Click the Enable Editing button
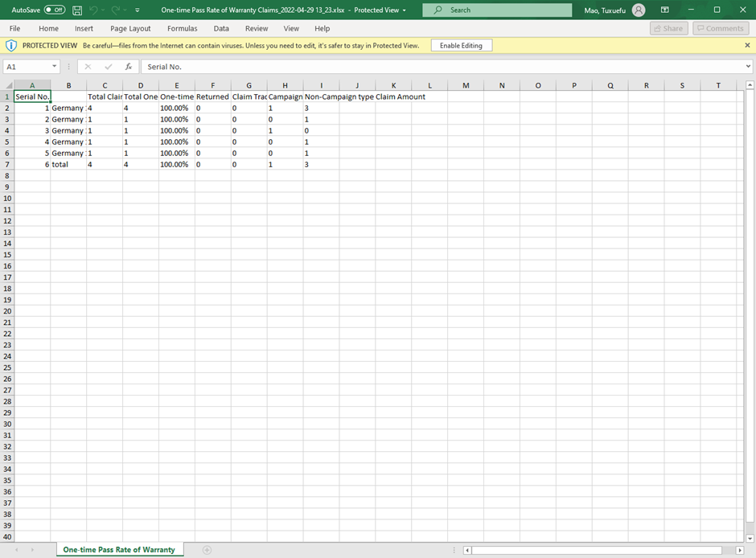The width and height of the screenshot is (756, 558). coord(461,45)
